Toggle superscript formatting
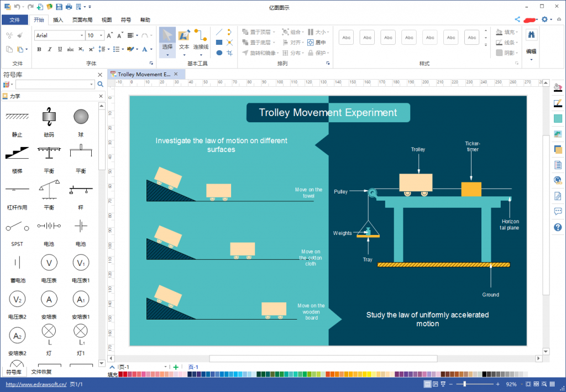This screenshot has width=566, height=392. click(91, 49)
